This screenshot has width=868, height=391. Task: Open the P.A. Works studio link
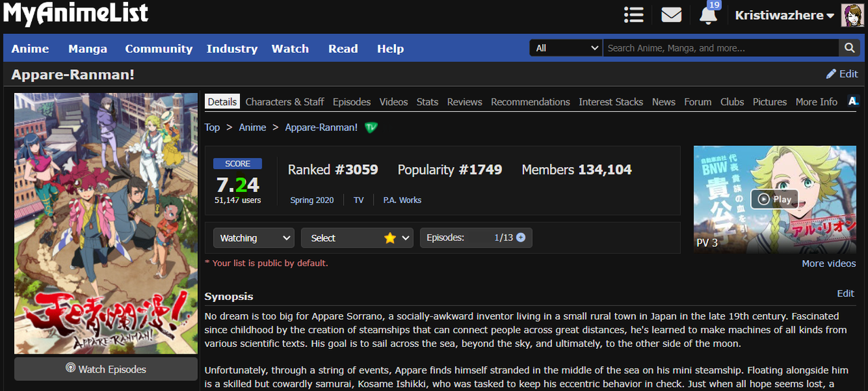coord(402,200)
